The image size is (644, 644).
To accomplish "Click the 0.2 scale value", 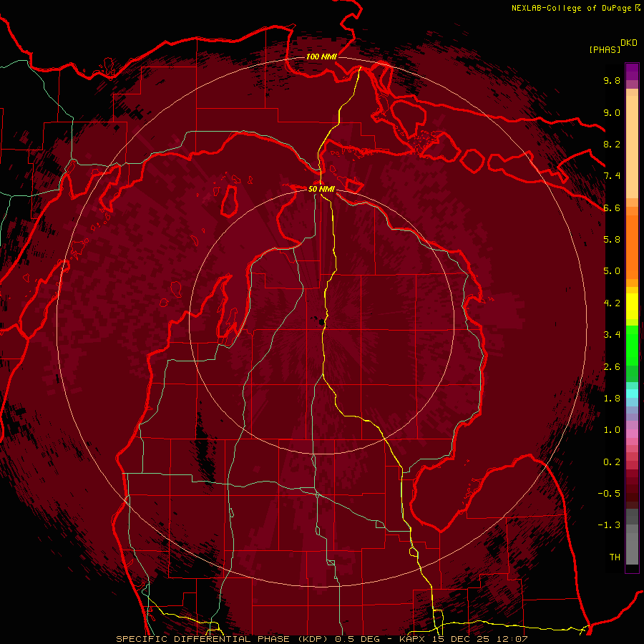I will 612,462.
